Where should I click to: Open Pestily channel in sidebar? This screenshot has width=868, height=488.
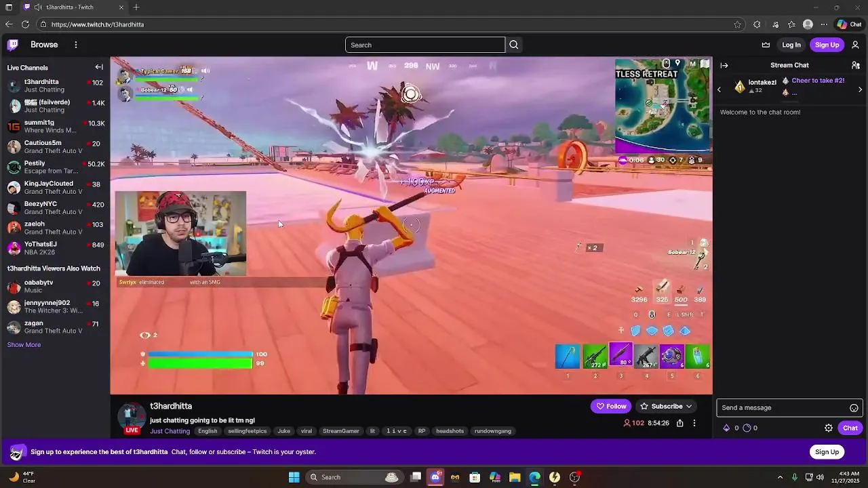coord(55,167)
